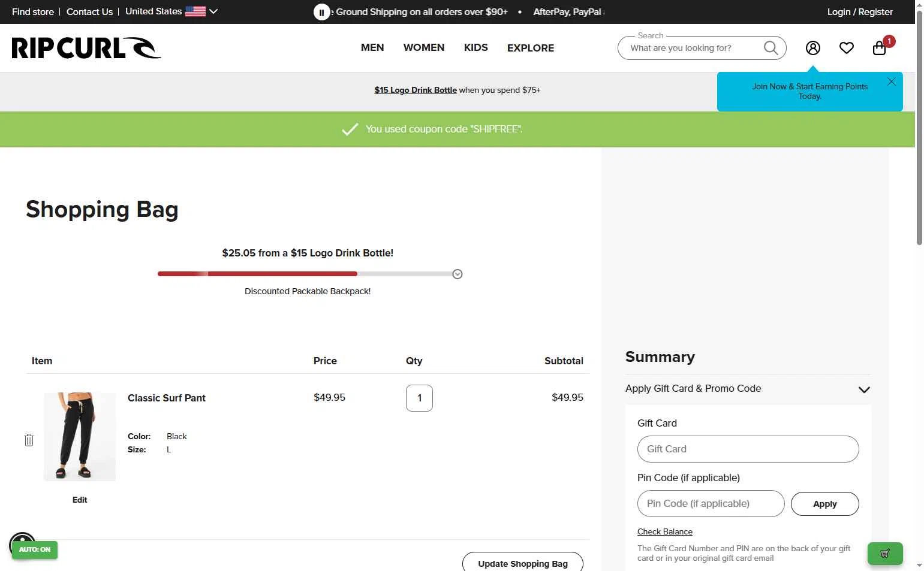This screenshot has height=571, width=924.
Task: Click the Classic Surf Pant thumbnail
Action: click(x=80, y=437)
